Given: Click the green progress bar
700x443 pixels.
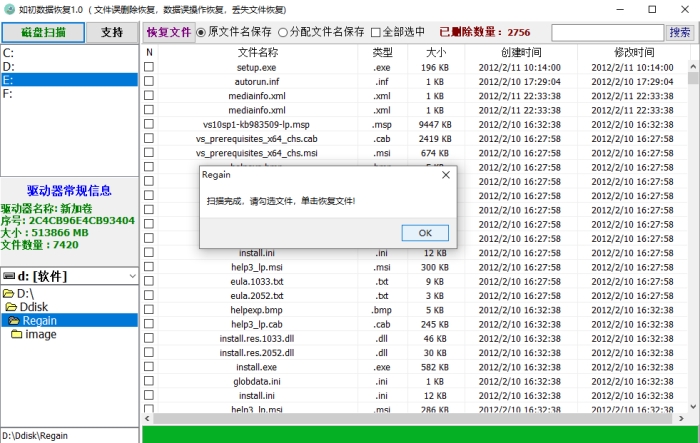Looking at the screenshot, I should coord(420,435).
